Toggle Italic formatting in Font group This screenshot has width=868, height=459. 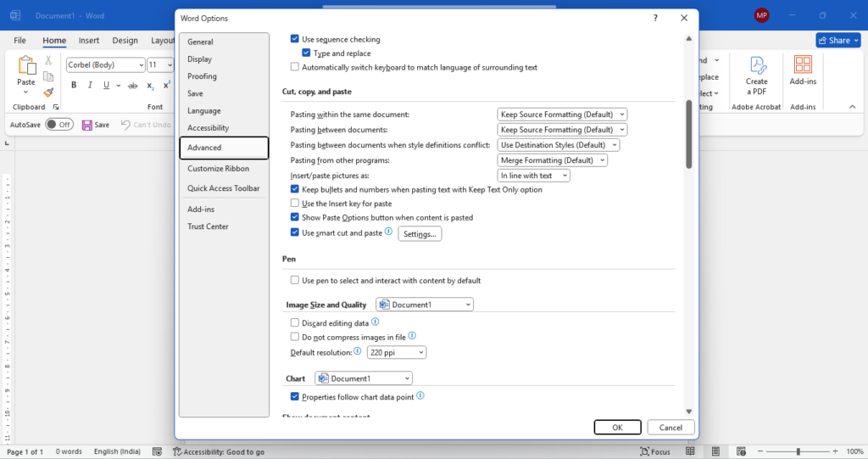click(x=90, y=86)
